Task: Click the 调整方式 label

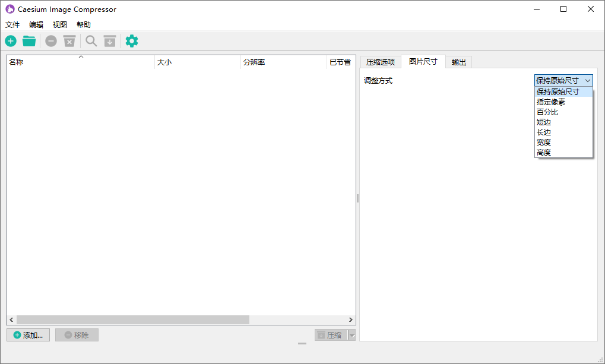Action: click(x=378, y=81)
